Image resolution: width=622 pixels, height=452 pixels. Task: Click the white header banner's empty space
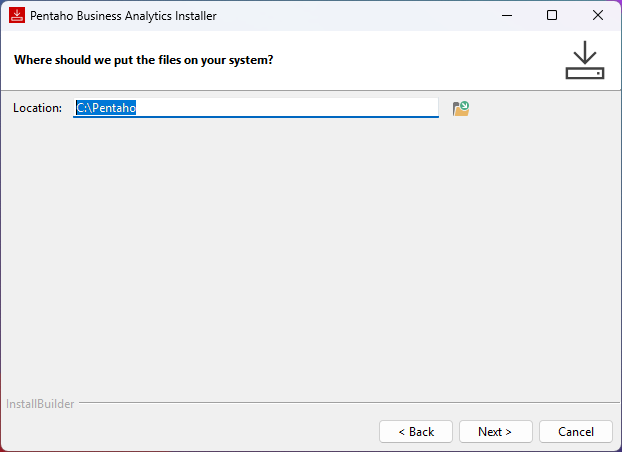coord(420,60)
